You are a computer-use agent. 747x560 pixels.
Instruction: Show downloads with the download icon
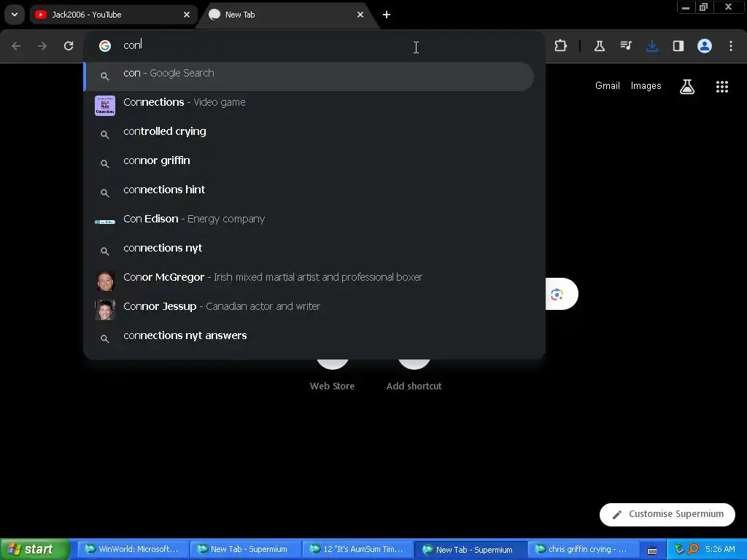pyautogui.click(x=652, y=46)
